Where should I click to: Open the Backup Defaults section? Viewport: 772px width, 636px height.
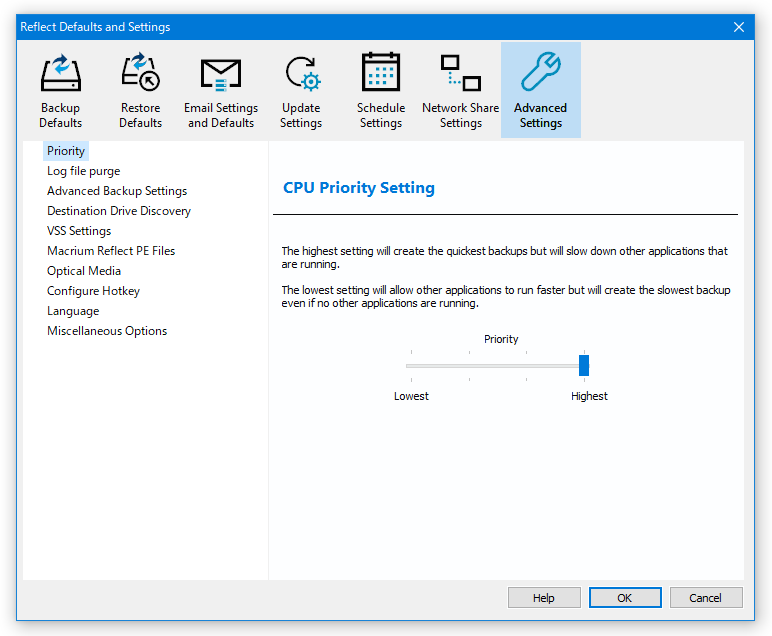coord(61,90)
